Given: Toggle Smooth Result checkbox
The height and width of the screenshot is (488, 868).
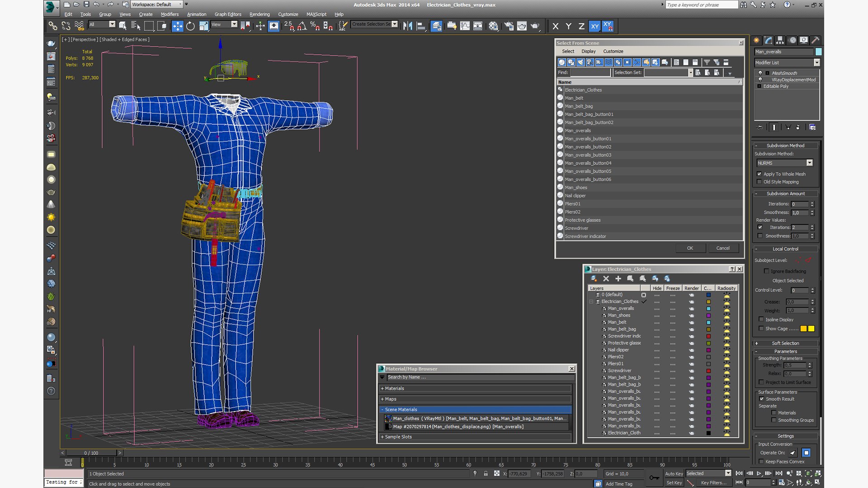Looking at the screenshot, I should [762, 399].
